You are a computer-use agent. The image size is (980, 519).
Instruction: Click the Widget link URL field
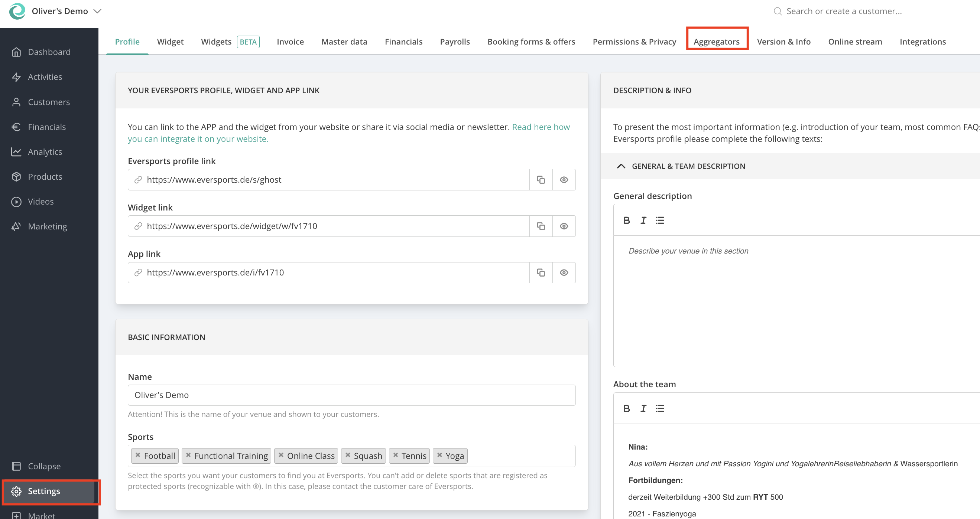click(329, 226)
